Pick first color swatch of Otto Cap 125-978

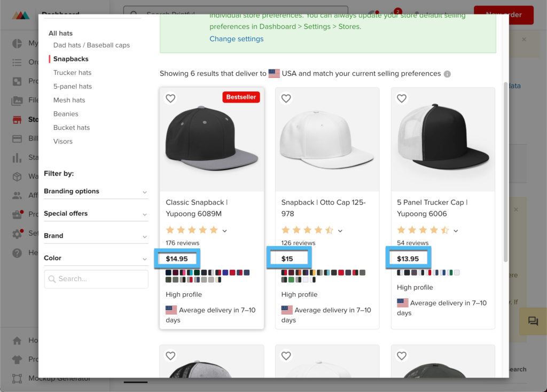[x=284, y=272]
